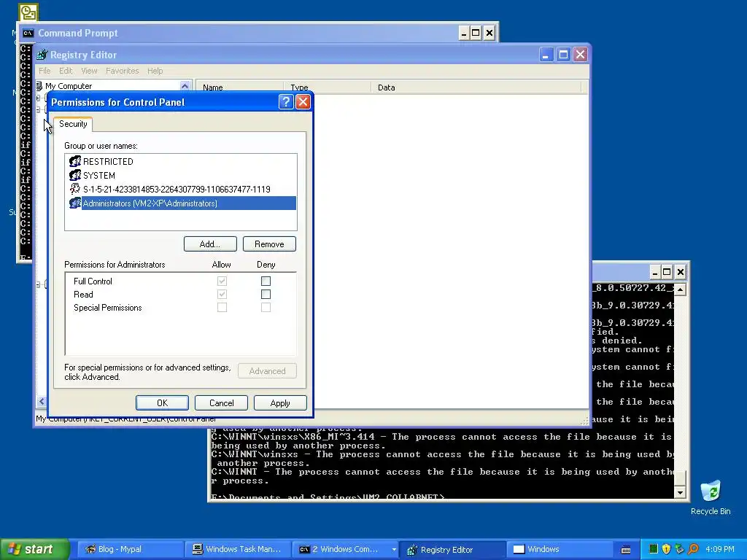Switch to Windows Task Manager taskbar item
Screen dimensions: 747x560
click(238, 550)
